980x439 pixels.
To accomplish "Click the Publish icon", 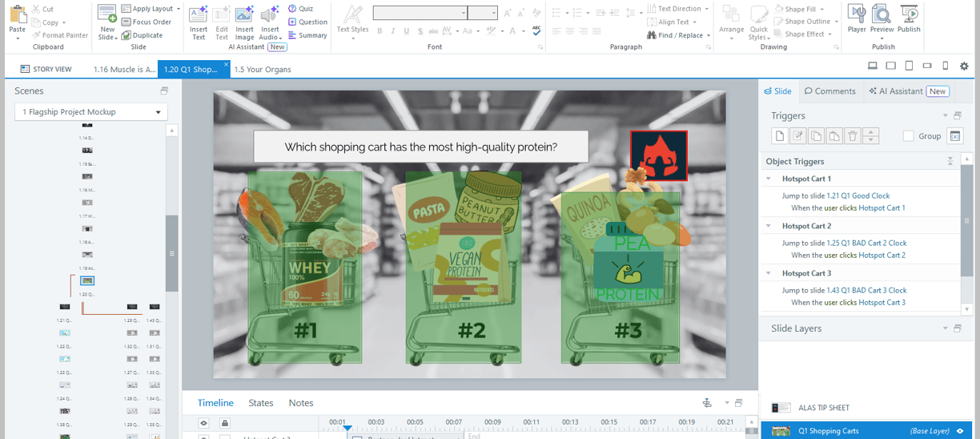I will (x=909, y=14).
